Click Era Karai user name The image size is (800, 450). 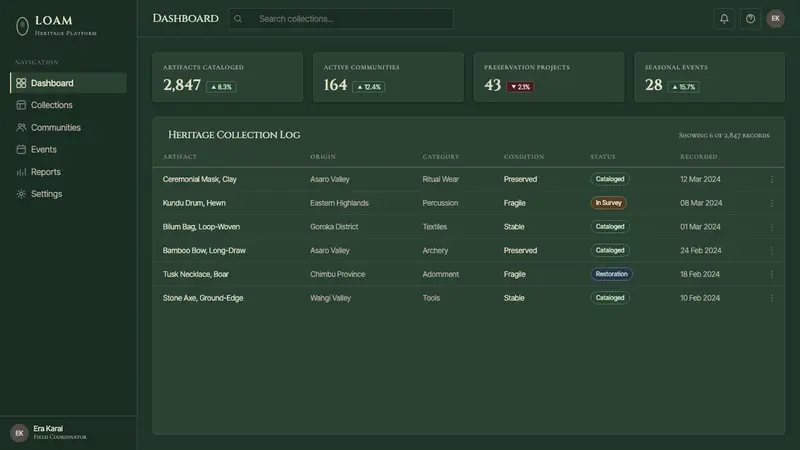[x=48, y=429]
